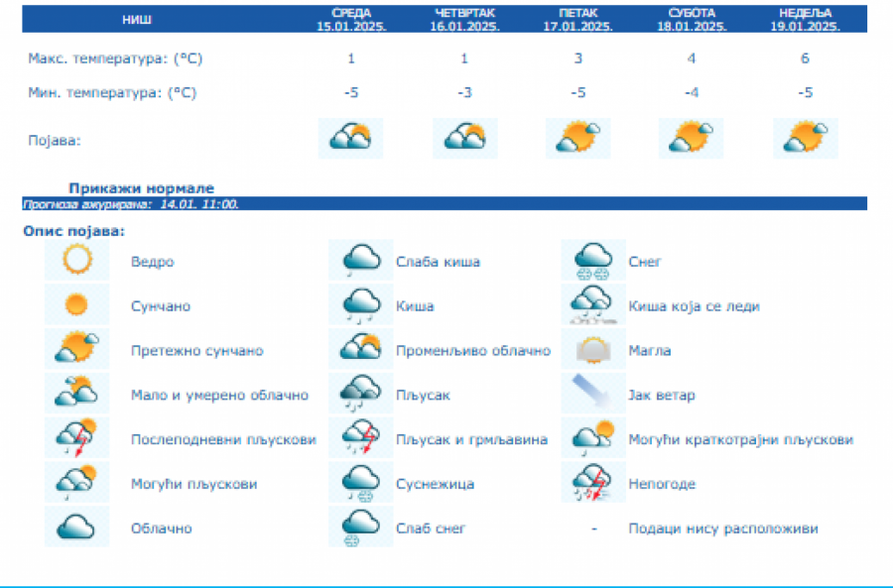The image size is (893, 588).
Task: Click the Облачно cloudy legend icon
Action: point(76,528)
